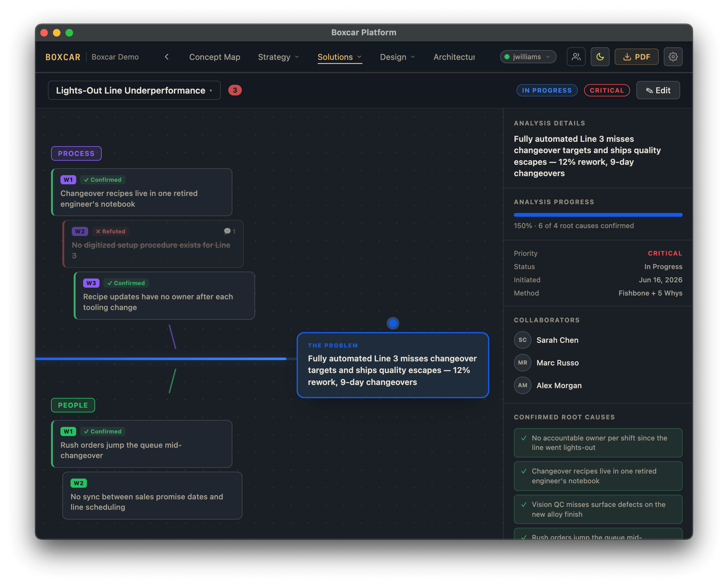Export using the PDF button
The height and width of the screenshot is (586, 728).
pyautogui.click(x=636, y=57)
